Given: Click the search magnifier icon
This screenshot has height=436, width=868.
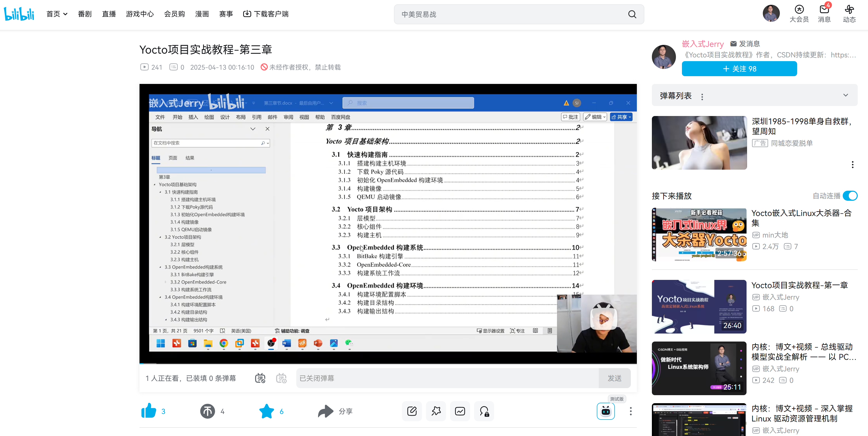Looking at the screenshot, I should (x=632, y=14).
